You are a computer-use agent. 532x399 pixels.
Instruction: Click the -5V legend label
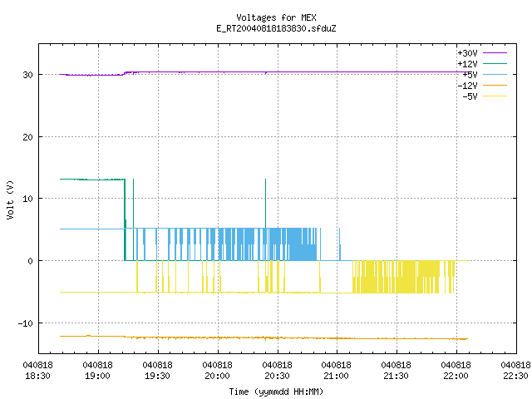[470, 96]
